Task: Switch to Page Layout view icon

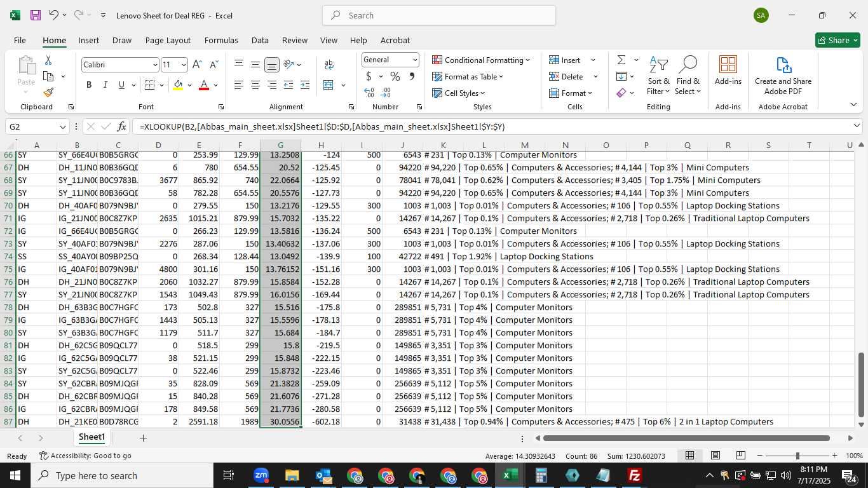Action: coord(715,456)
